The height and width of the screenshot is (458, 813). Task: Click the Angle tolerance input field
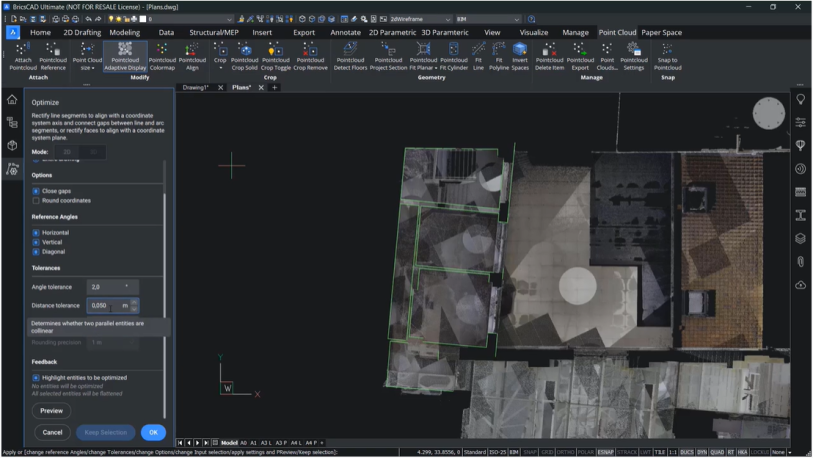[111, 287]
